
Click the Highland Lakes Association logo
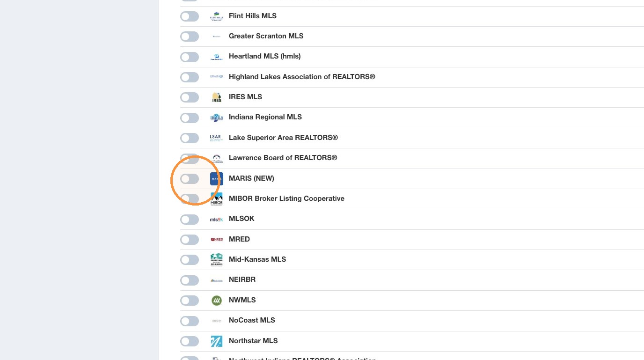217,77
